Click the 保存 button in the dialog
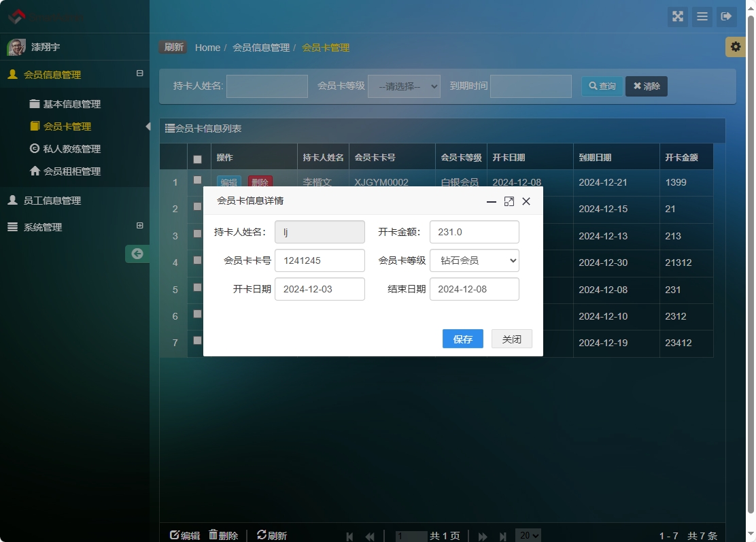Screen dimensions: 756x542 (462, 339)
